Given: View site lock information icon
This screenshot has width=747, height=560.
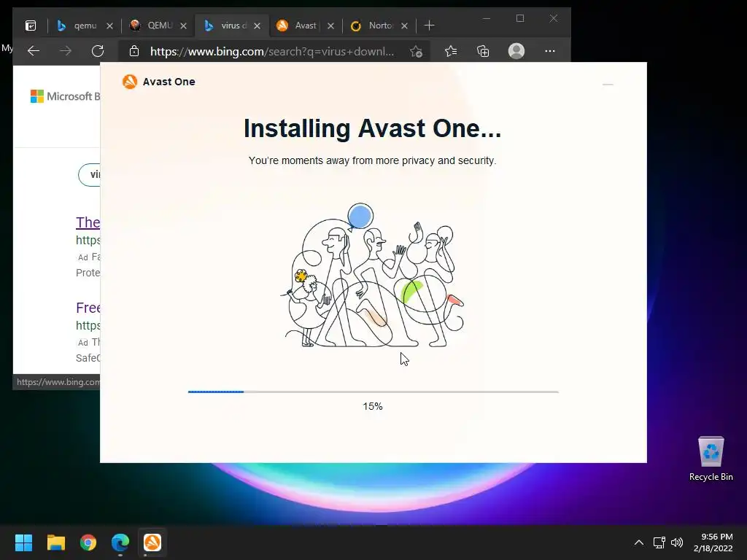Looking at the screenshot, I should (x=134, y=51).
